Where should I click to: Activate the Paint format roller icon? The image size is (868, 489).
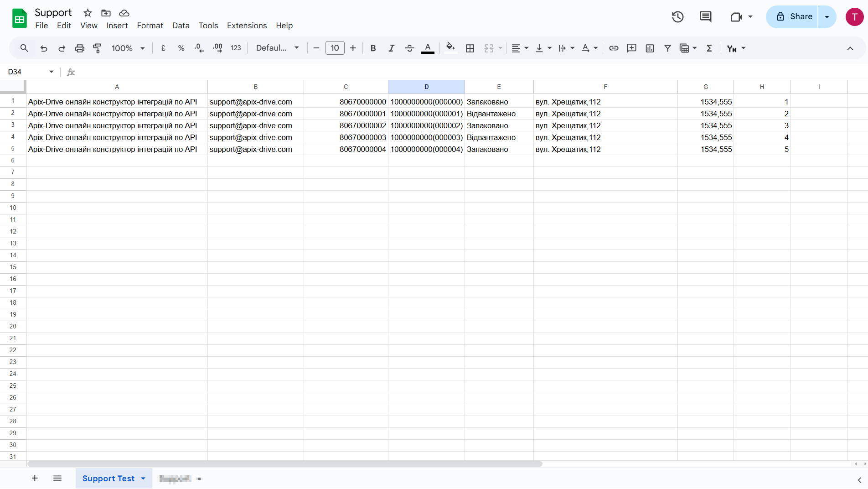tap(97, 48)
